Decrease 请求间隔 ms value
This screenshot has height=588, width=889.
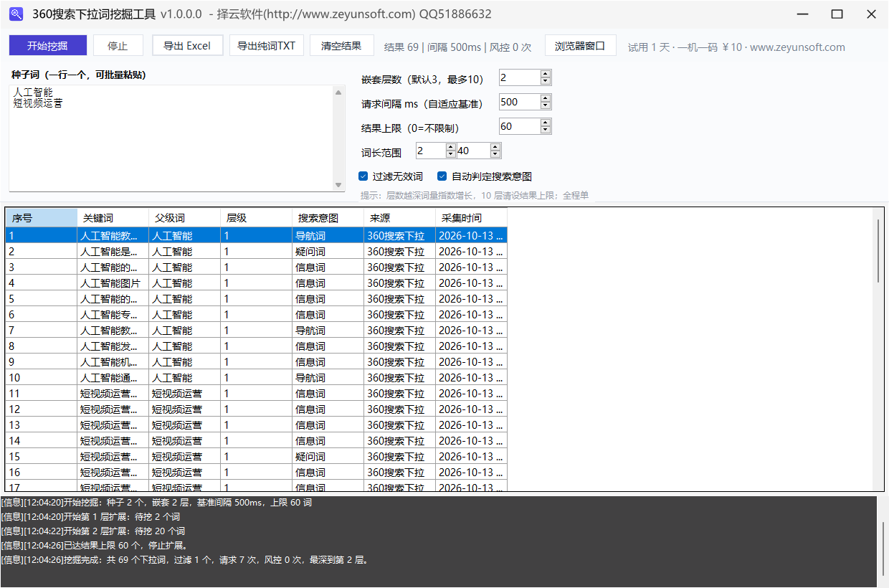(x=546, y=105)
